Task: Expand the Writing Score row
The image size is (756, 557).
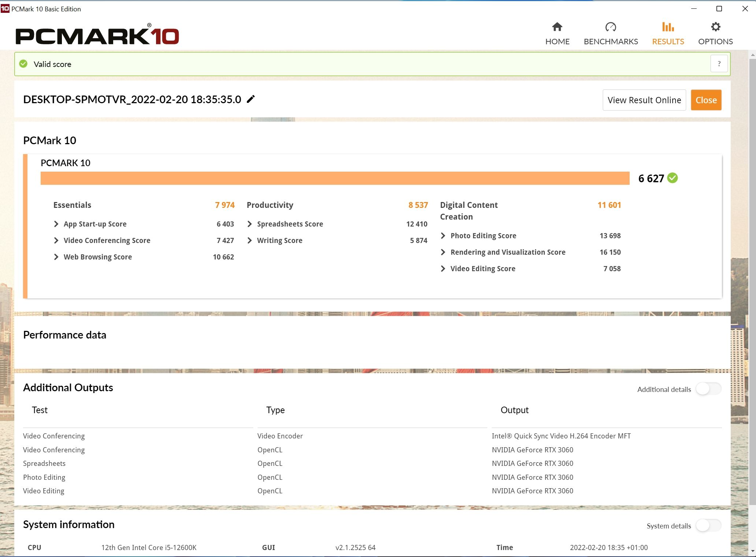Action: (x=249, y=240)
